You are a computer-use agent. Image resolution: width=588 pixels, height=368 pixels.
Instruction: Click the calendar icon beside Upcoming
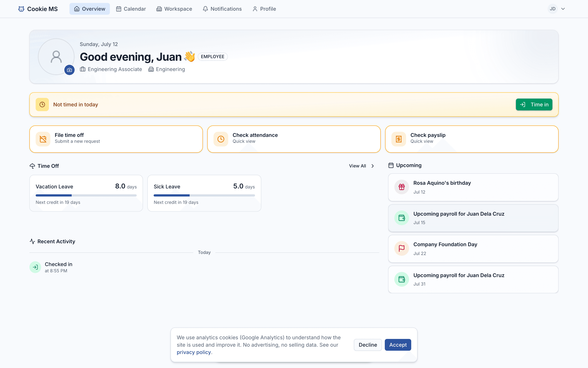pyautogui.click(x=391, y=165)
